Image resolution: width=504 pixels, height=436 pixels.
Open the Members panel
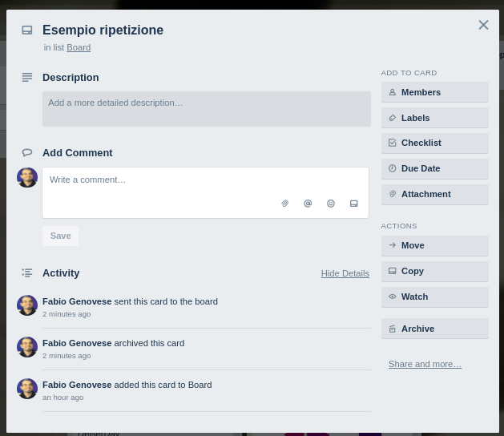point(434,92)
